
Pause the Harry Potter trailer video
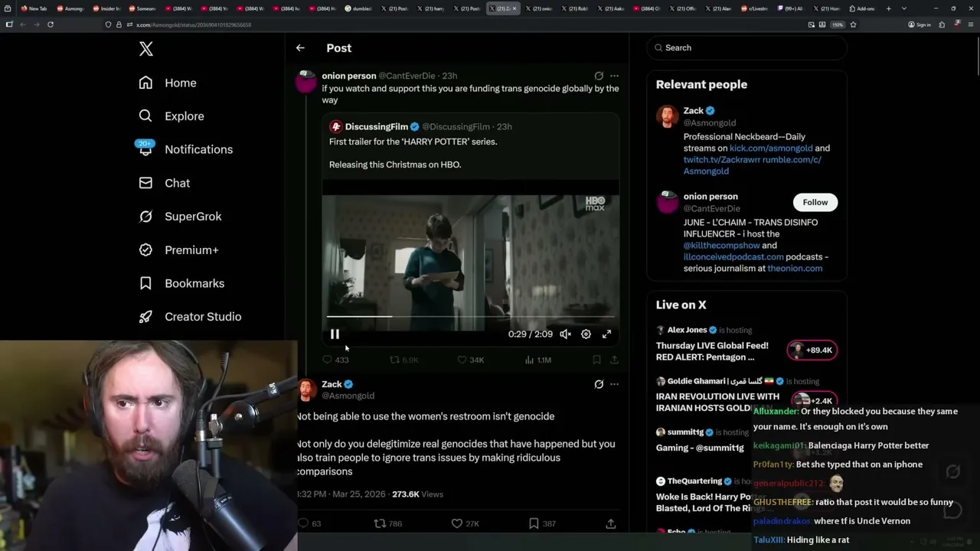tap(335, 334)
